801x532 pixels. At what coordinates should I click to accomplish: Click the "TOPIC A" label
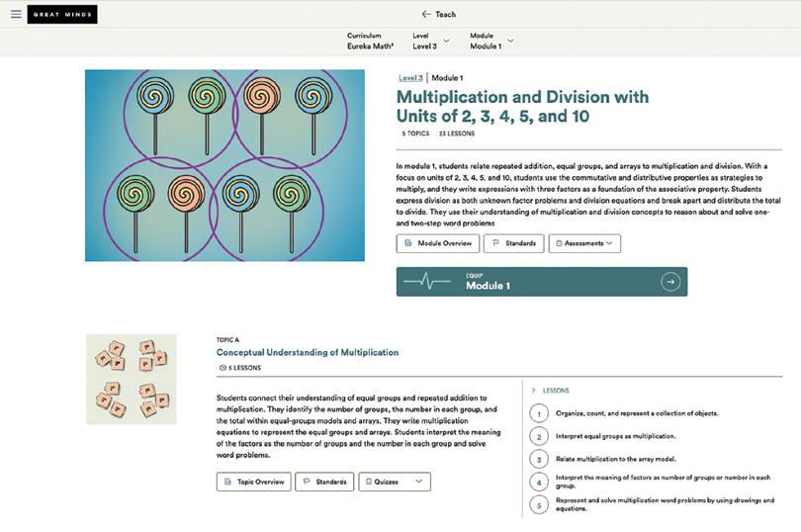click(x=227, y=340)
